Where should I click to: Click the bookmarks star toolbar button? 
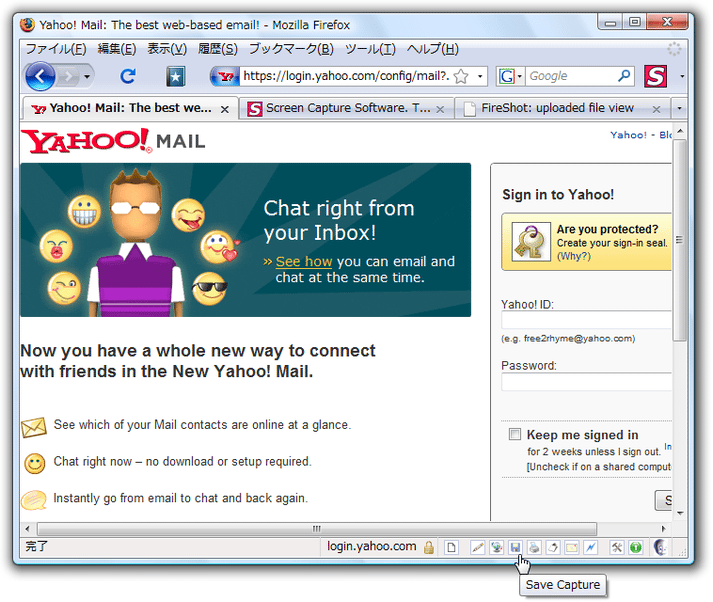176,76
